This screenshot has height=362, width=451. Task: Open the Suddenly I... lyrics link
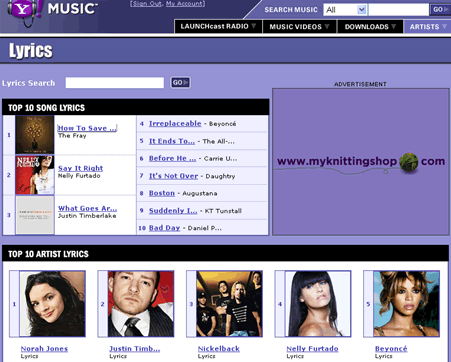tap(173, 211)
